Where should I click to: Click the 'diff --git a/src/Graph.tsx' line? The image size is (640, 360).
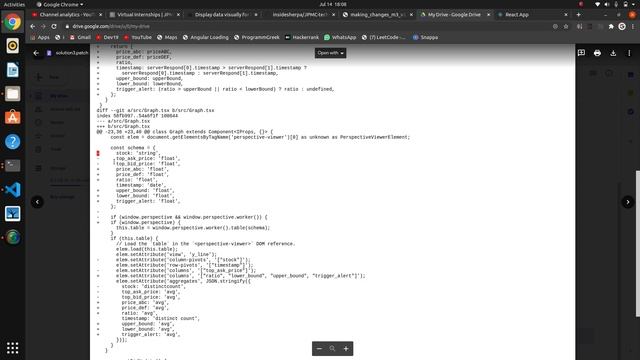pyautogui.click(x=156, y=110)
